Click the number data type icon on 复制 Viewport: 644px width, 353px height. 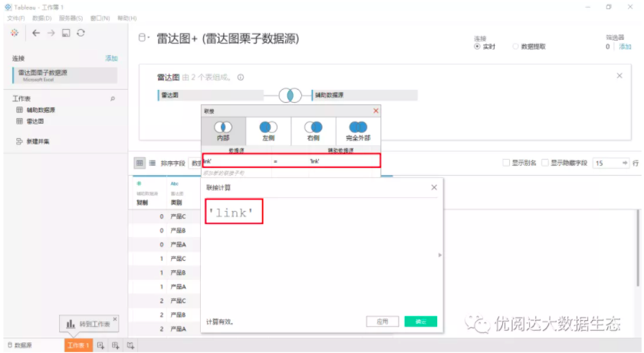pos(139,183)
